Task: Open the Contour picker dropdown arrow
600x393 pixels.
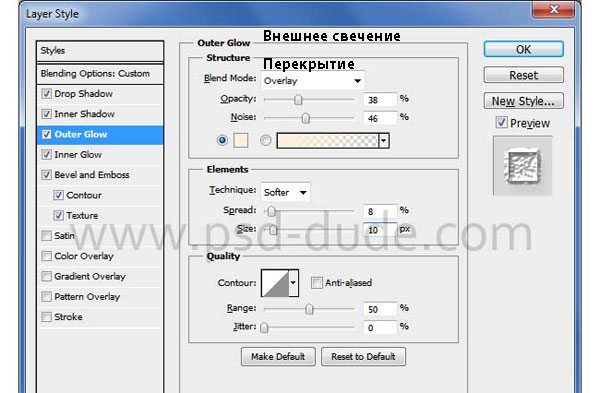Action: pos(293,283)
